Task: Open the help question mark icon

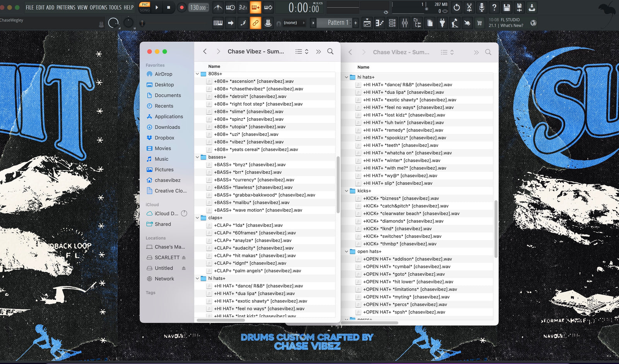Action: point(494,7)
